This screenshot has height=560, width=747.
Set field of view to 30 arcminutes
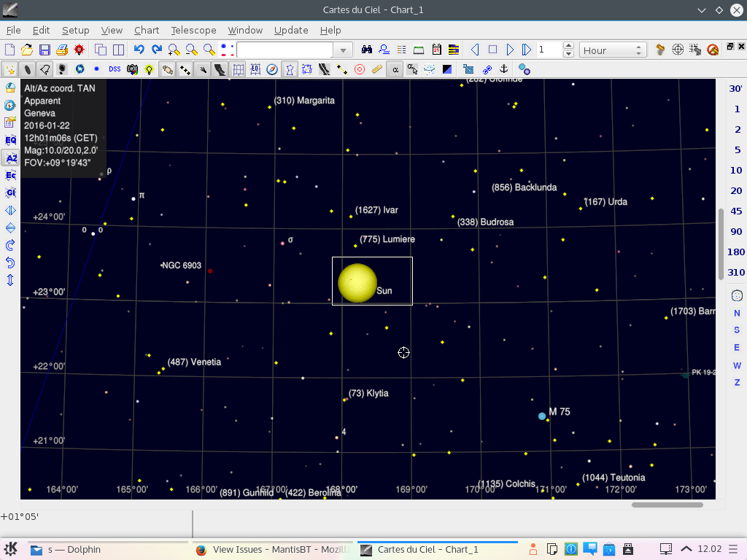[736, 88]
